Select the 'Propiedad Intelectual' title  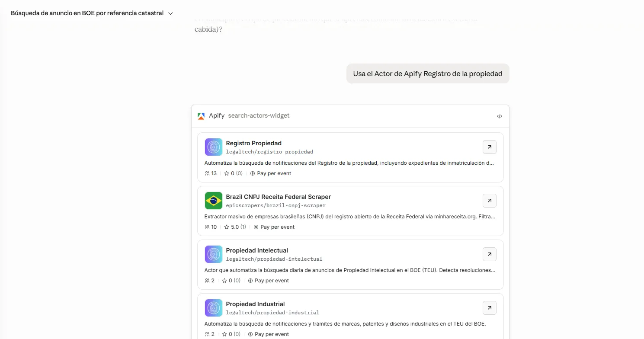[257, 250]
